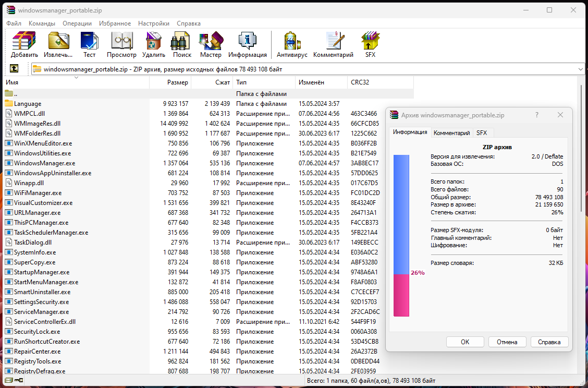Image resolution: width=588 pixels, height=388 pixels.
Task: Click the SFX toolbar icon
Action: pos(370,44)
